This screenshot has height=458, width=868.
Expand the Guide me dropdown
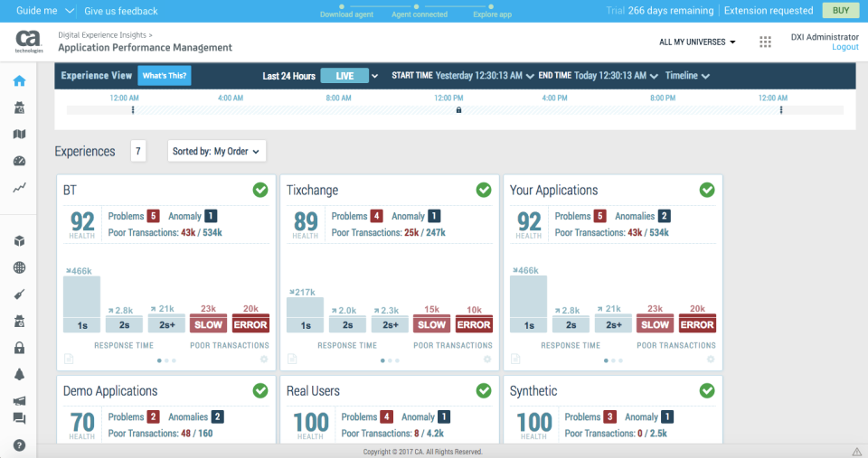45,11
